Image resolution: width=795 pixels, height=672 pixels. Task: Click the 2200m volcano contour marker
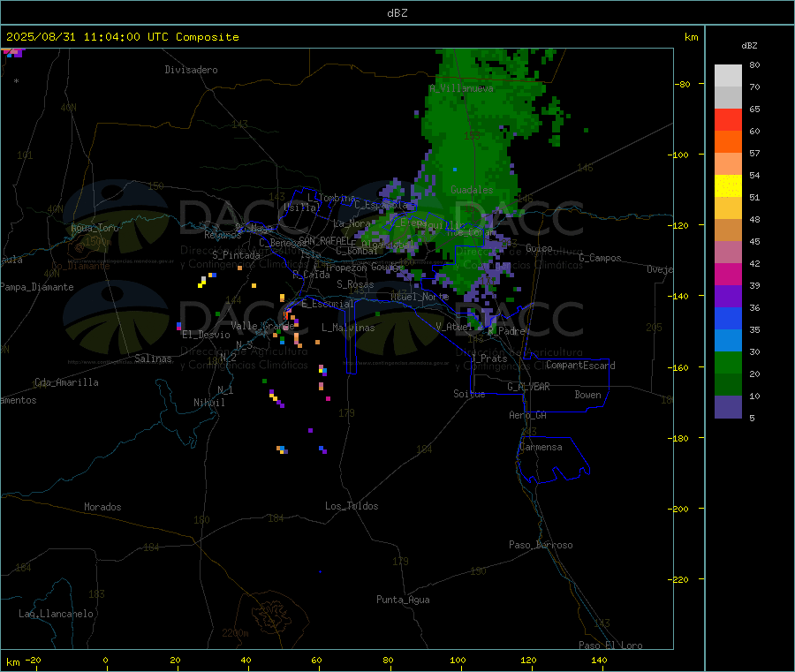235,633
